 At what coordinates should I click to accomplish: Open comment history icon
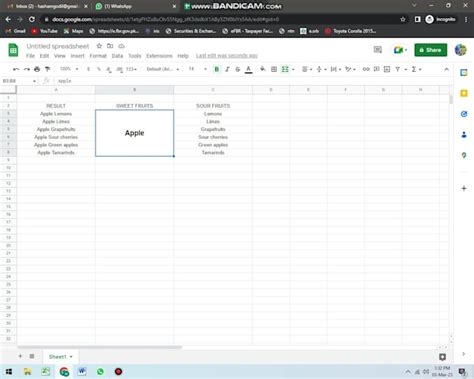(378, 50)
